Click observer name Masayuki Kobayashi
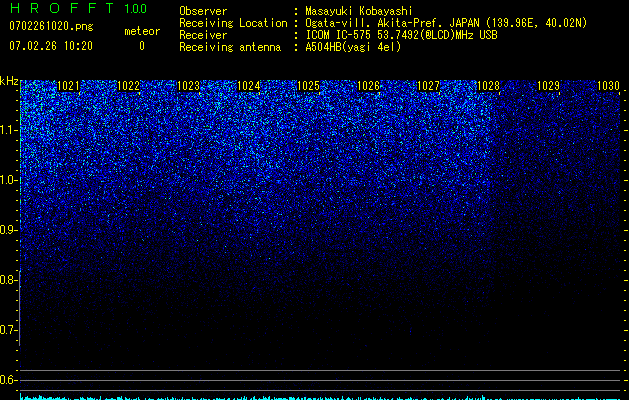Image resolution: width=629 pixels, height=400 pixels. [x=359, y=11]
